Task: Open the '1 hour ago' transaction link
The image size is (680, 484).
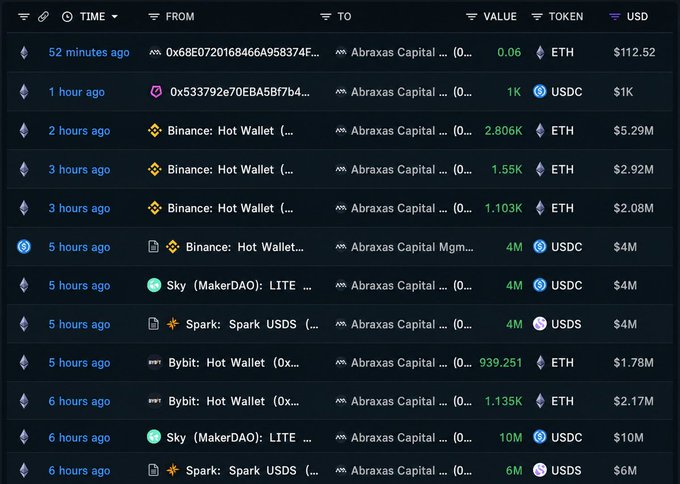Action: tap(76, 92)
